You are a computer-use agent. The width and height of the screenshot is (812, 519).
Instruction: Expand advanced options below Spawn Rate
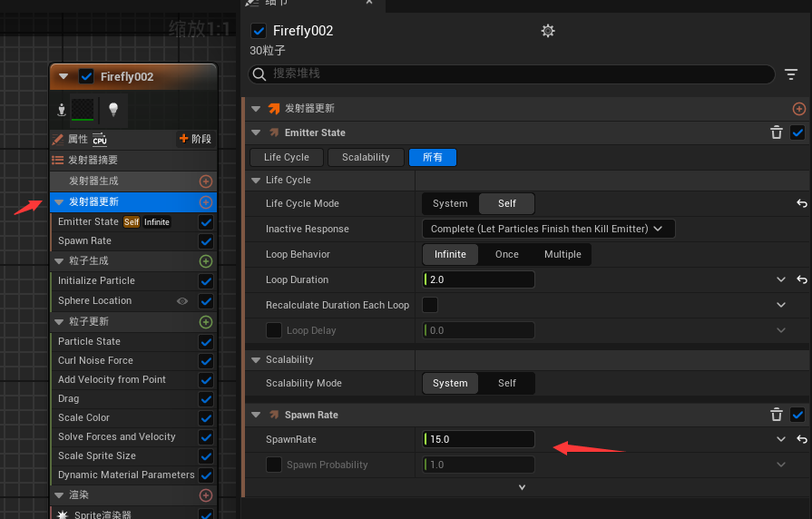(x=522, y=487)
